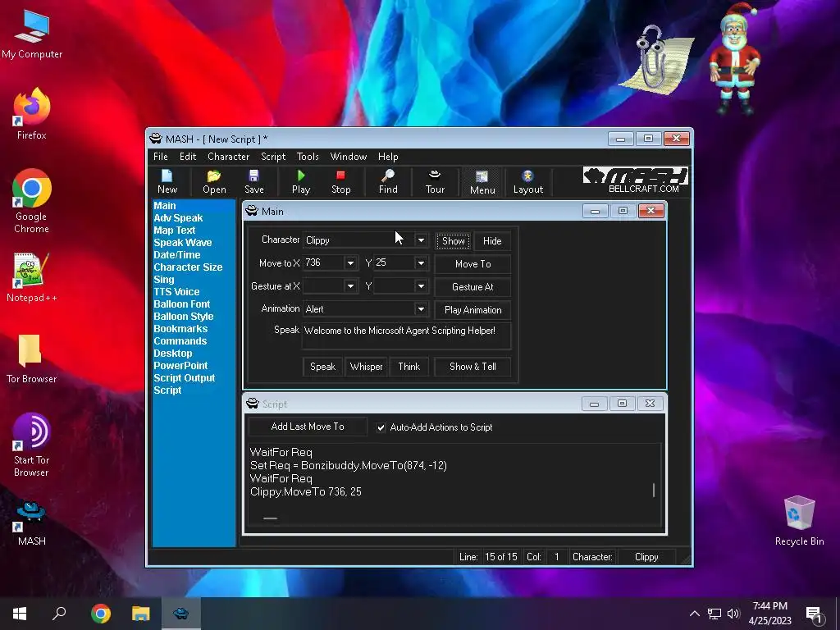Screen dimensions: 840x630
Task: Click the script line Clippy.MoveTo 736, 25
Action: [306, 492]
